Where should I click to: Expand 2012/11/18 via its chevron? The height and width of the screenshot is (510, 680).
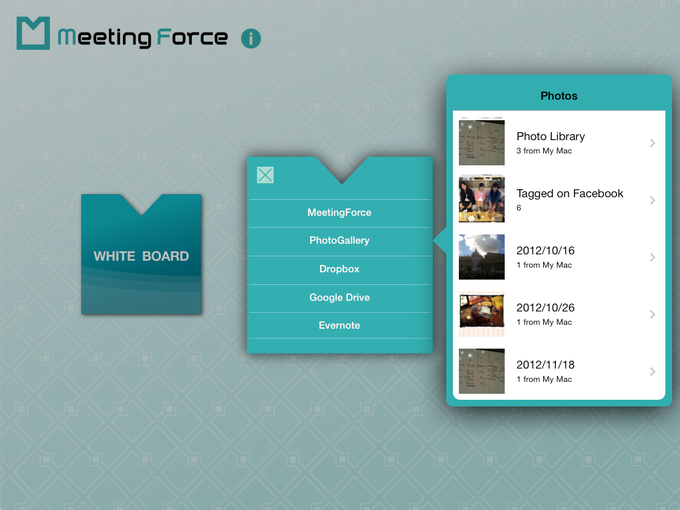pyautogui.click(x=653, y=372)
